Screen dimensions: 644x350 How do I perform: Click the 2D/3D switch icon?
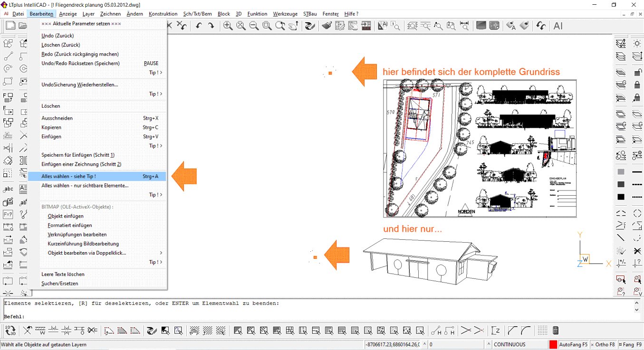[x=10, y=331]
